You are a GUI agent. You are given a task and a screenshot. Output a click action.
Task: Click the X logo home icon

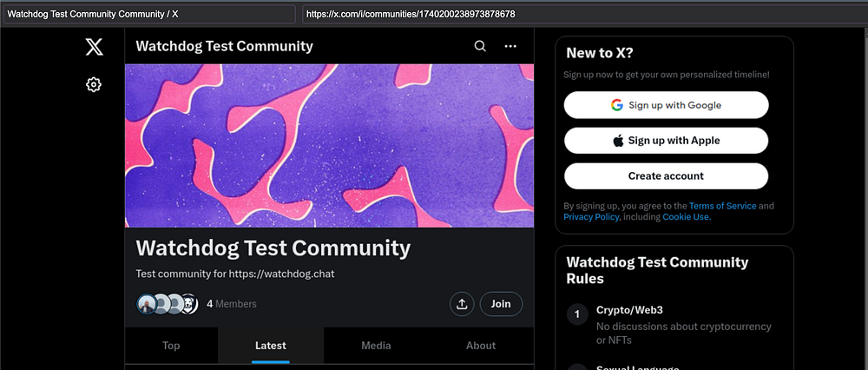[x=94, y=47]
